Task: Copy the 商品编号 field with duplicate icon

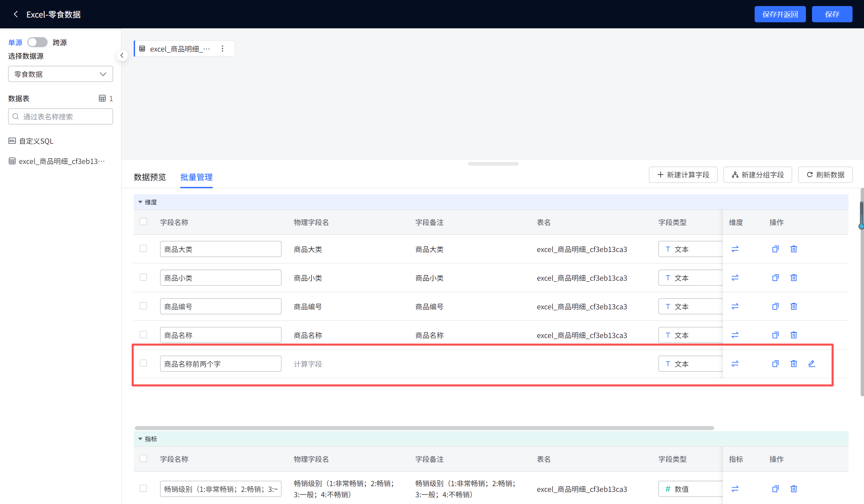Action: (775, 306)
